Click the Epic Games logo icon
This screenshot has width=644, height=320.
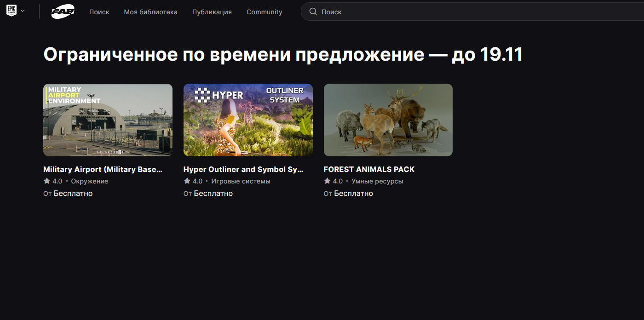[x=11, y=11]
